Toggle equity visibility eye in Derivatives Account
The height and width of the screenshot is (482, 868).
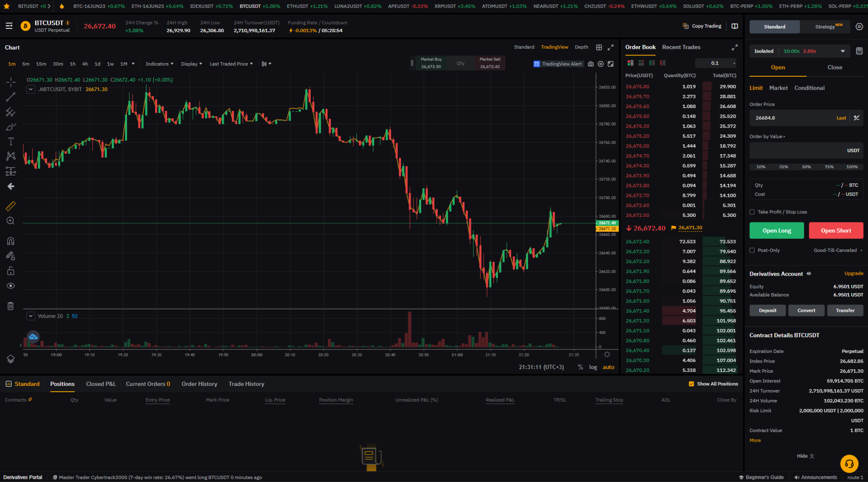click(x=809, y=274)
